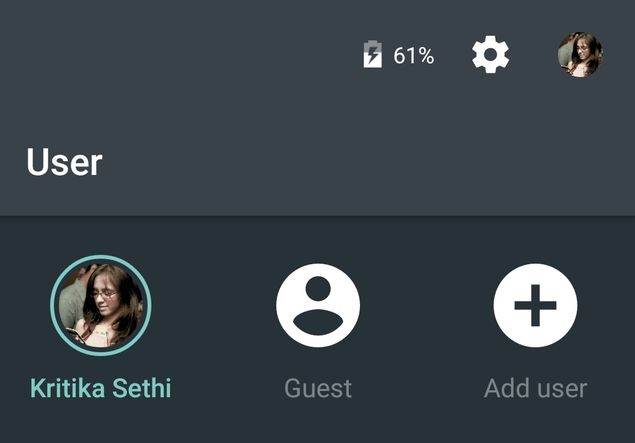The height and width of the screenshot is (443, 635).
Task: Tap the battery charging icon
Action: [x=373, y=54]
